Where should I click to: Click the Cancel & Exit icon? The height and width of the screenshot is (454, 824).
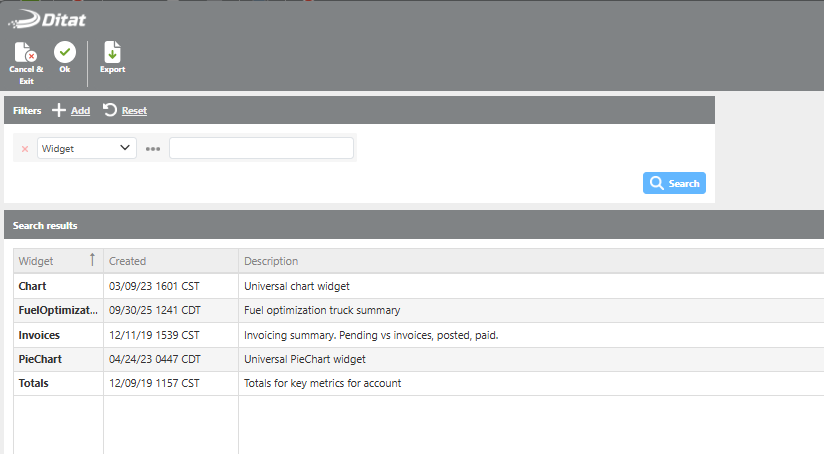pos(26,53)
